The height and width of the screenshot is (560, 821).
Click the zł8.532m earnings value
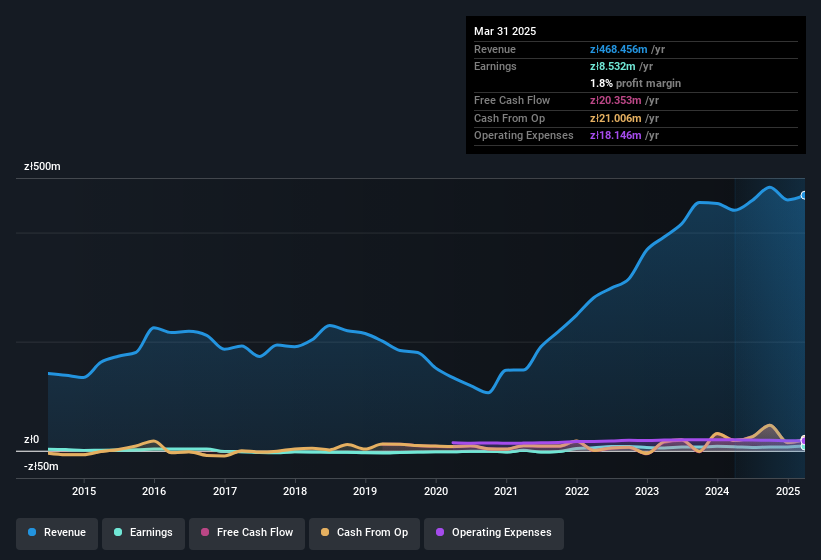613,66
